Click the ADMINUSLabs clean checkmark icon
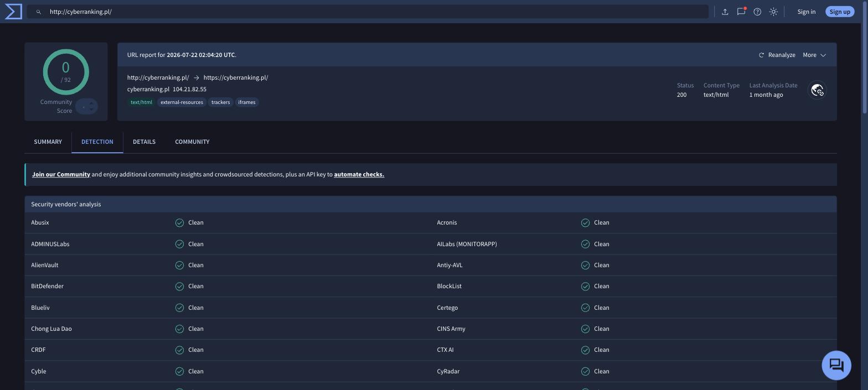Viewport: 868px width, 390px height. coord(179,244)
